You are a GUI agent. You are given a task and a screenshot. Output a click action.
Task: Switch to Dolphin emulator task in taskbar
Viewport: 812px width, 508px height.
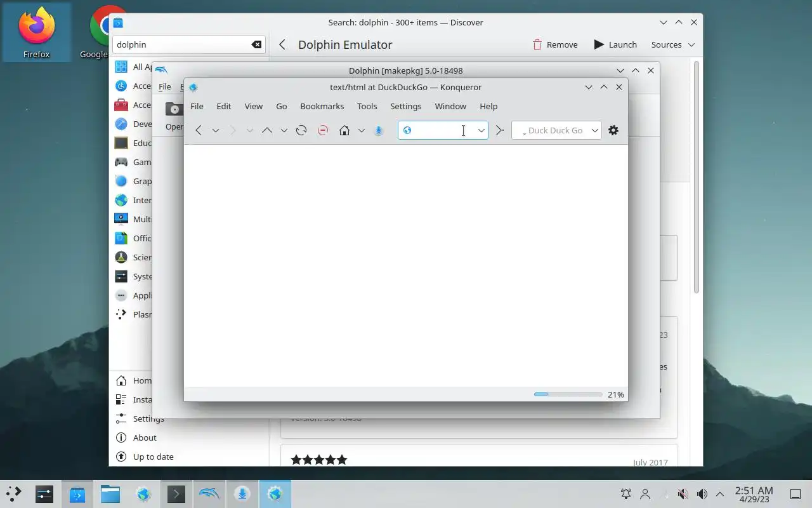point(209,494)
